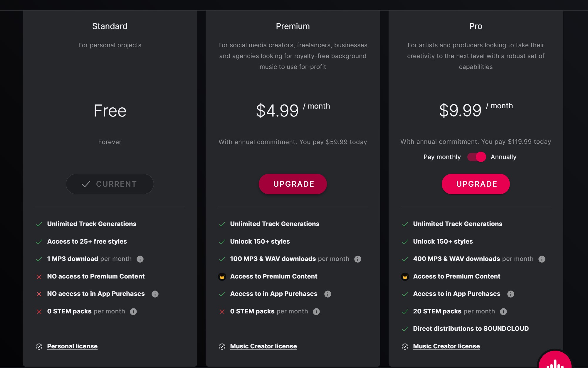Click the CURRENT plan button
The image size is (588, 368).
(110, 184)
